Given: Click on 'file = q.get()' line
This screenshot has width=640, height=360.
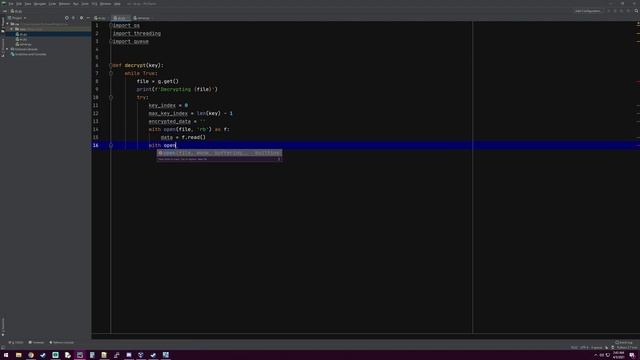Looking at the screenshot, I should click(x=158, y=81).
